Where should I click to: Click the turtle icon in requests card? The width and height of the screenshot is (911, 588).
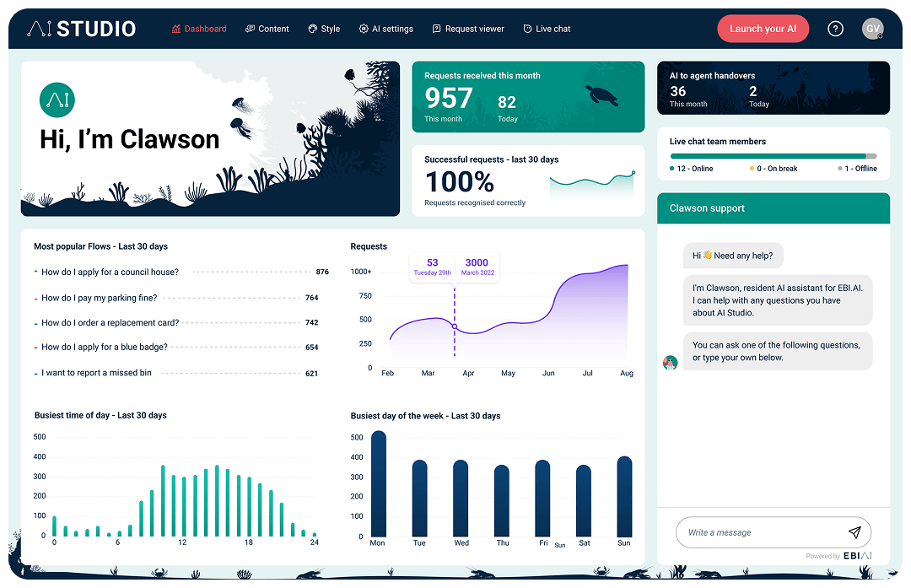pos(602,94)
